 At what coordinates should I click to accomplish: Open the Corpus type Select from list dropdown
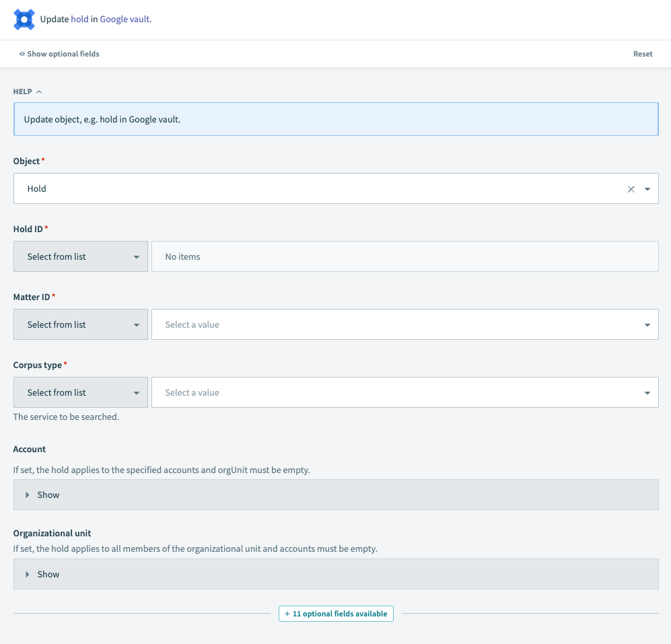[x=80, y=392]
